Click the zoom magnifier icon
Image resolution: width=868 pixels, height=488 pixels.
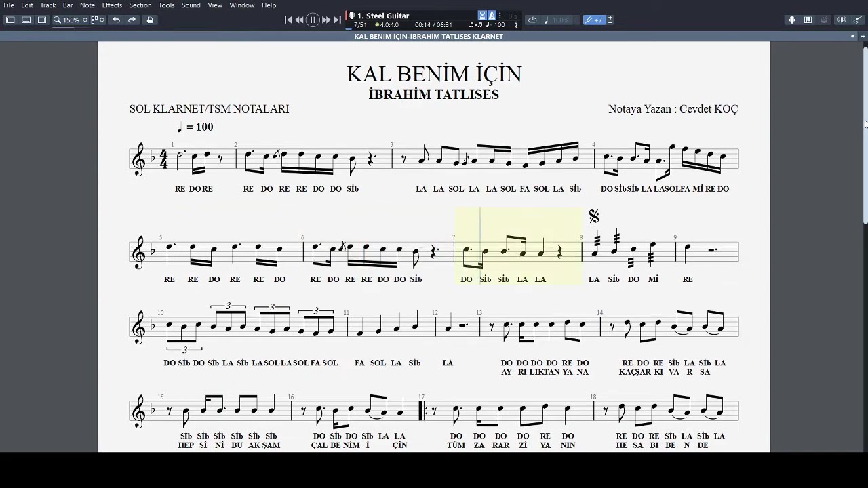pos(57,20)
